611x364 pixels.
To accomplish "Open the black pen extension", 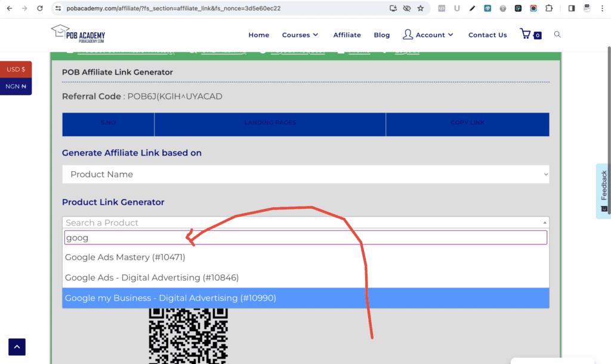I will 473,8.
